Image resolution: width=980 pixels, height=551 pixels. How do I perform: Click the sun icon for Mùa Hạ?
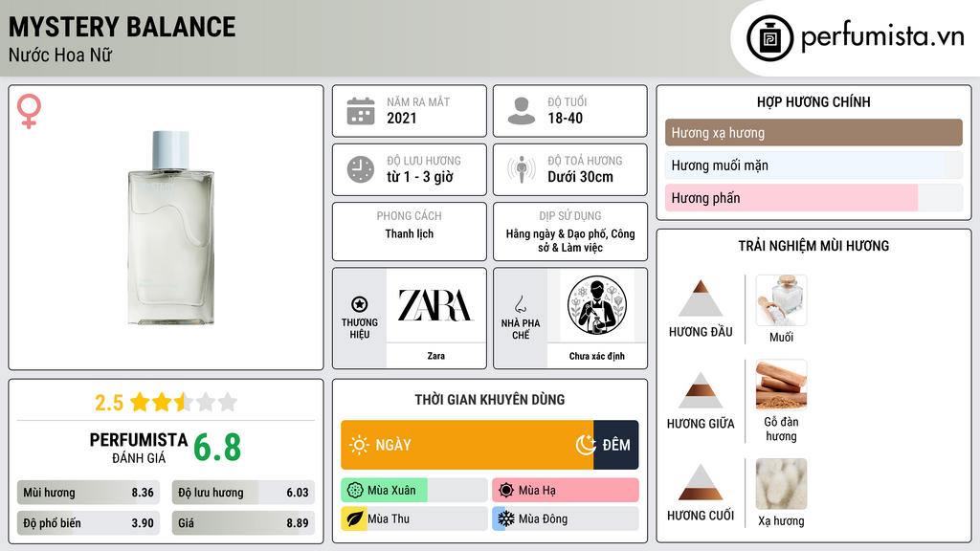(x=506, y=491)
